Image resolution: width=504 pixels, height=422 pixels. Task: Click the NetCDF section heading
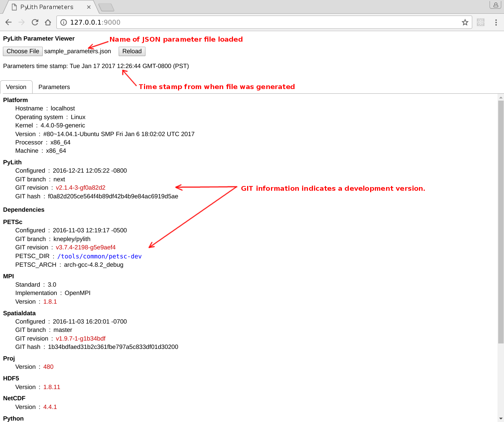14,398
